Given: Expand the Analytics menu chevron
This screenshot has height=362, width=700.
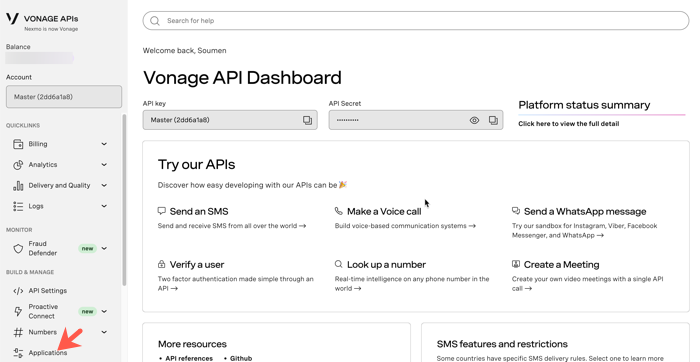Looking at the screenshot, I should coord(104,165).
